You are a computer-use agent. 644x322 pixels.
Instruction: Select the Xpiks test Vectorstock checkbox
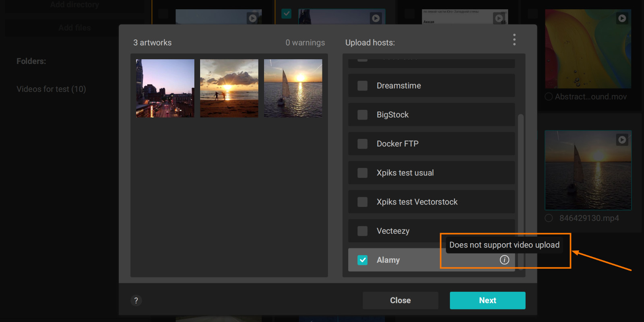point(362,202)
